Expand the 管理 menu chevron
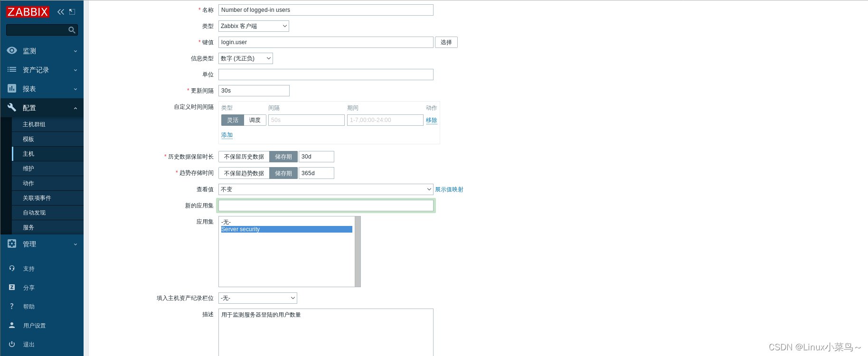The height and width of the screenshot is (356, 868). pos(75,244)
